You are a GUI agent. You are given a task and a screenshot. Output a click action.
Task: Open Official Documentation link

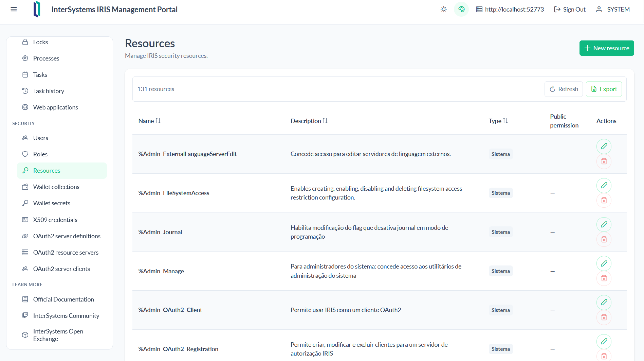tap(62, 299)
